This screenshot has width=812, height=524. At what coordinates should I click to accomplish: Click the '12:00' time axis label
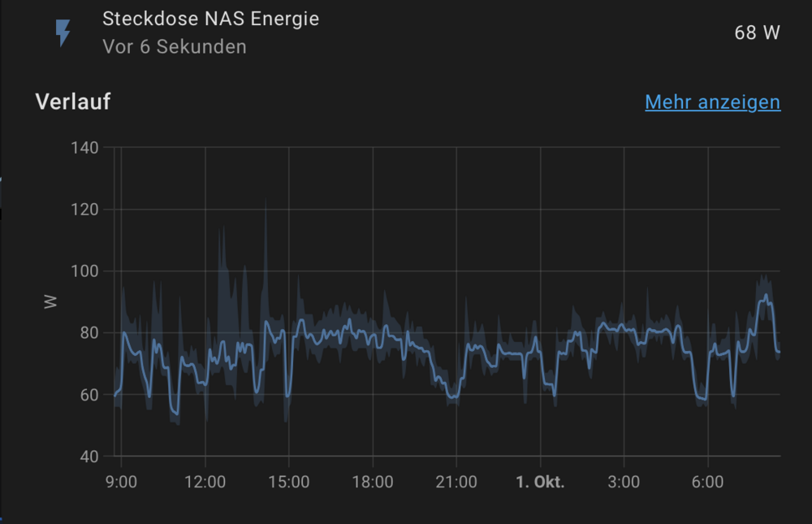[205, 482]
